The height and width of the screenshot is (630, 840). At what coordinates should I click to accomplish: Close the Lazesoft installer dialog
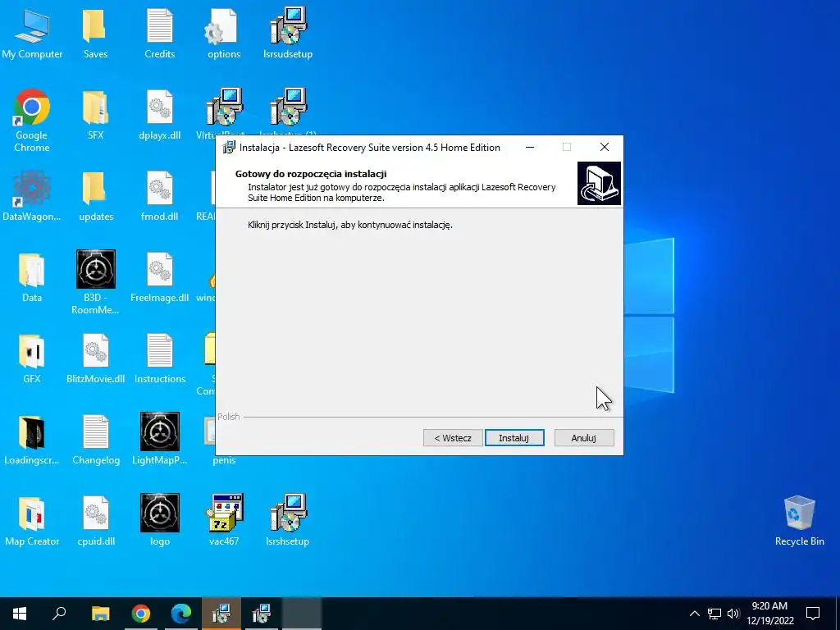(x=605, y=148)
